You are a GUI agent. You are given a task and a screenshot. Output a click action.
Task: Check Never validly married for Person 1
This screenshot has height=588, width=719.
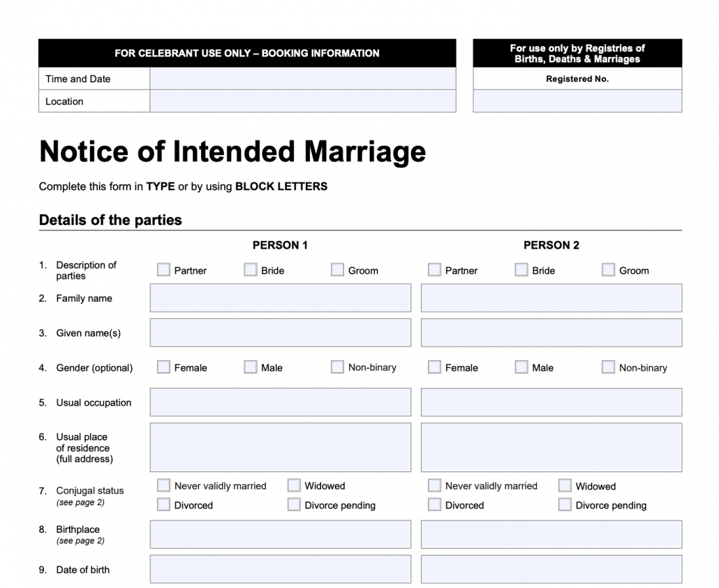coord(164,485)
